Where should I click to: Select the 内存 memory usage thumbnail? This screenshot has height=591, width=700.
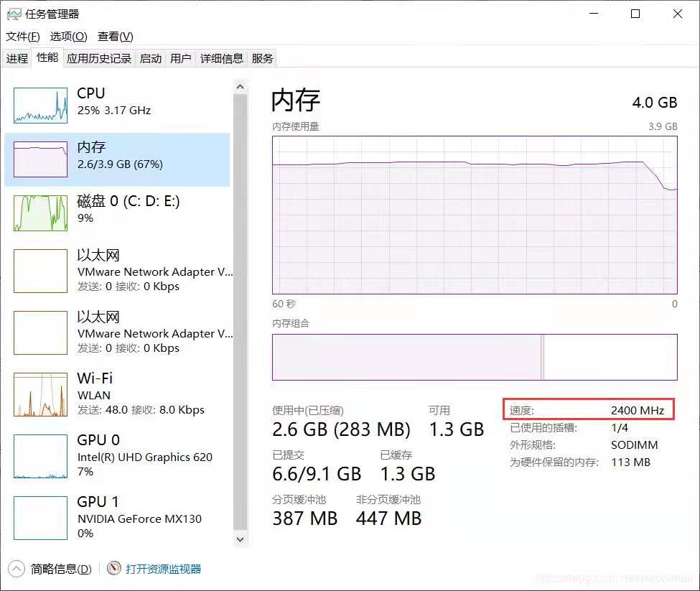[40, 159]
